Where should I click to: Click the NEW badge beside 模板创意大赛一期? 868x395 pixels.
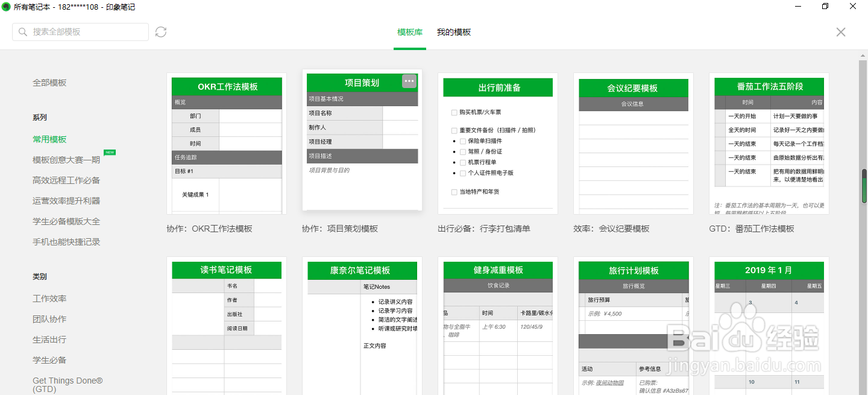pyautogui.click(x=110, y=153)
